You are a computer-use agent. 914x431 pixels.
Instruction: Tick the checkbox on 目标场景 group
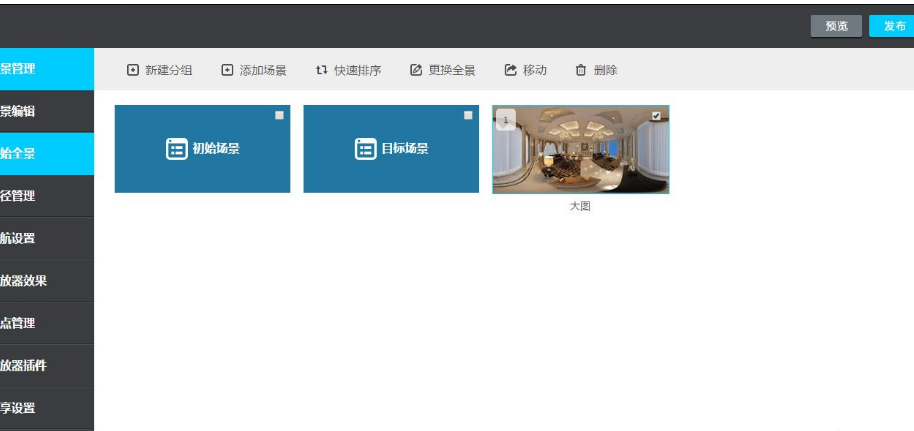click(x=468, y=115)
